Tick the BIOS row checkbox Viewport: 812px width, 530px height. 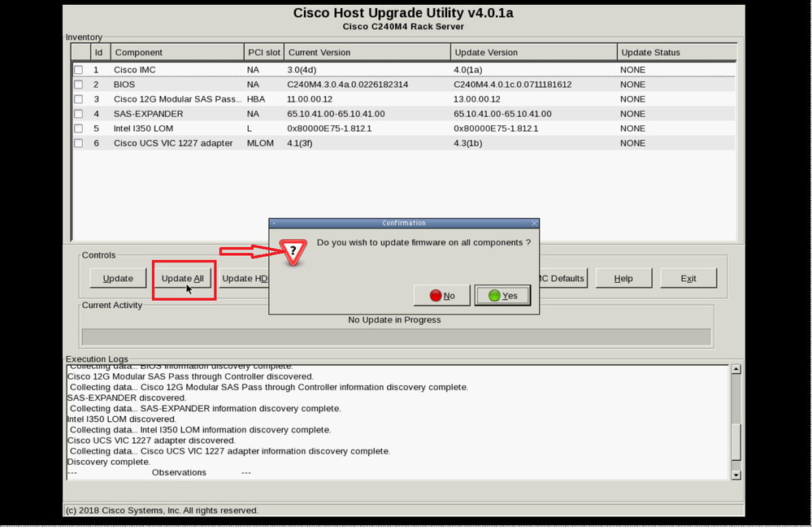tap(78, 85)
